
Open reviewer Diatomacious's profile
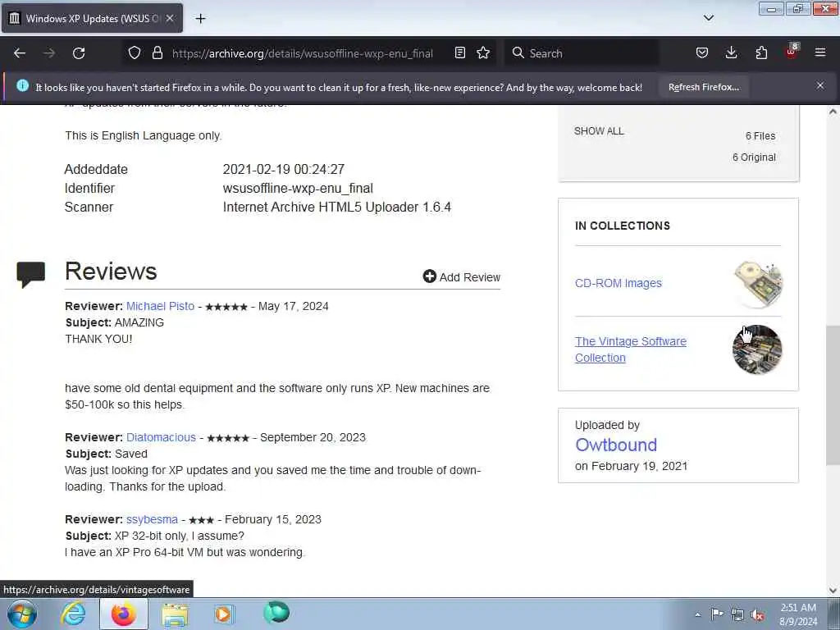pos(161,437)
